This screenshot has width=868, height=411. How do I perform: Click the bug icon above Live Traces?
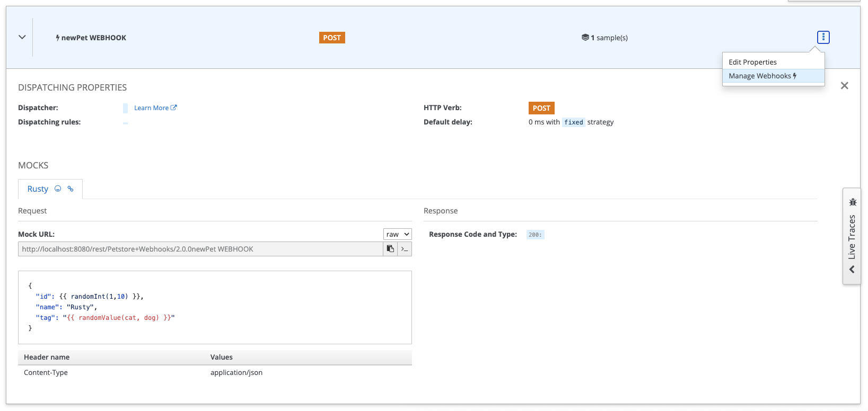[x=852, y=202]
